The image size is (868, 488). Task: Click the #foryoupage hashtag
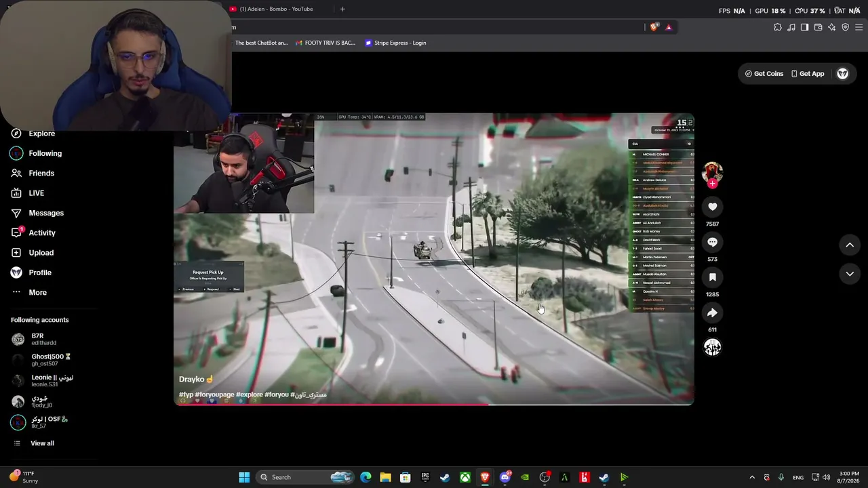click(x=214, y=394)
